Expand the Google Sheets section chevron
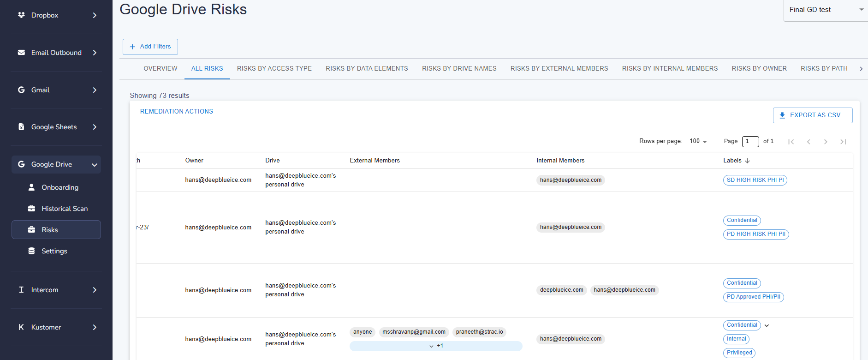Viewport: 868px width, 360px height. coord(95,127)
